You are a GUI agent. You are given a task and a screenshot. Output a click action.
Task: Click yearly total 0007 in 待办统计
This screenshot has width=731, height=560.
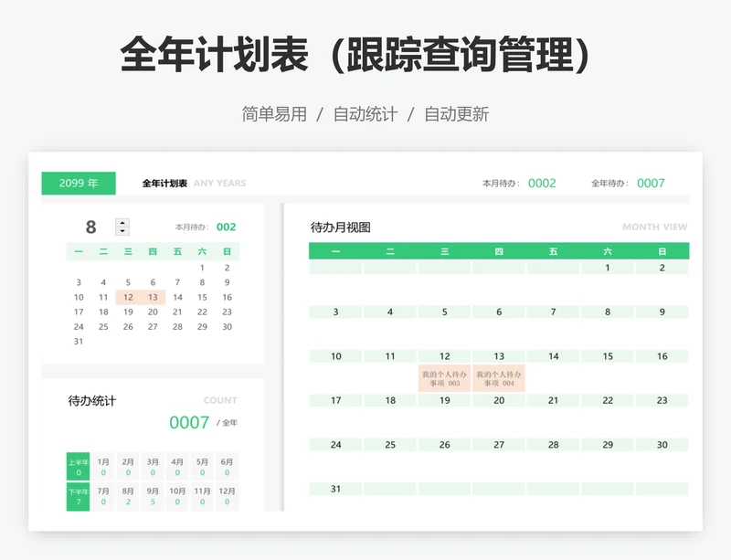pyautogui.click(x=189, y=422)
